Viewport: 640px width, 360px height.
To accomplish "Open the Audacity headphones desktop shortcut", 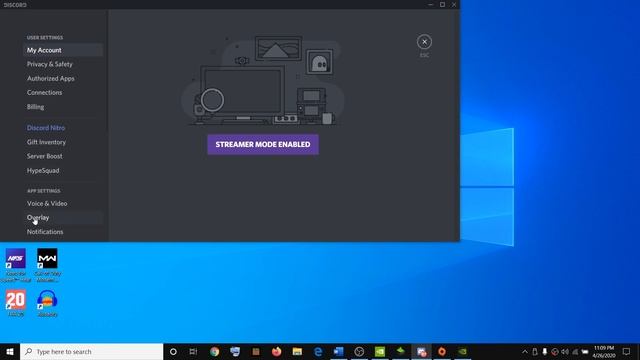I will click(x=47, y=303).
